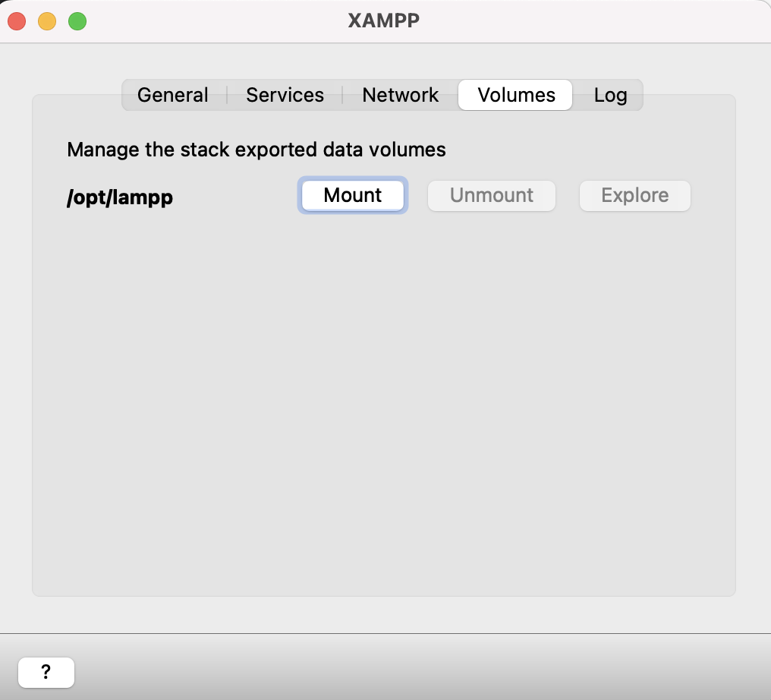The width and height of the screenshot is (771, 700).
Task: Mount the /opt/lampp volume
Action: tap(353, 195)
